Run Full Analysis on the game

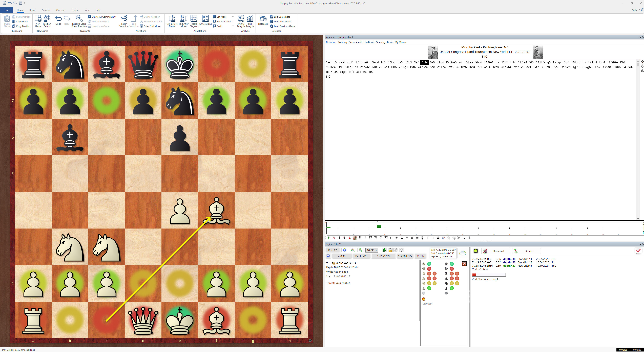point(250,21)
